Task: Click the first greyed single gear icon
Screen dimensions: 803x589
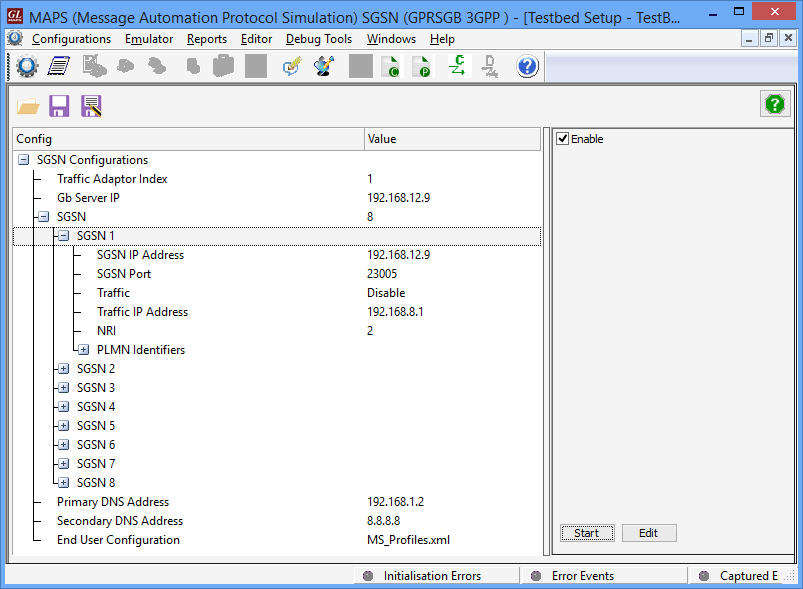Action: [x=126, y=66]
